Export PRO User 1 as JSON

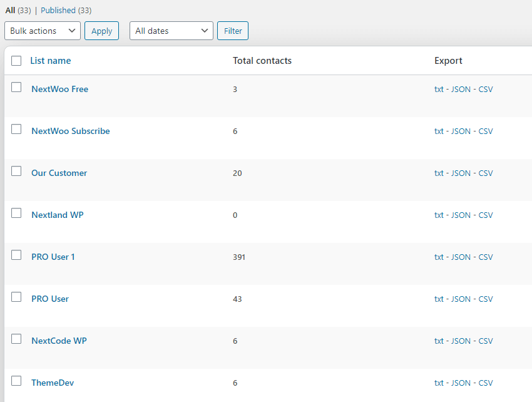tap(461, 257)
